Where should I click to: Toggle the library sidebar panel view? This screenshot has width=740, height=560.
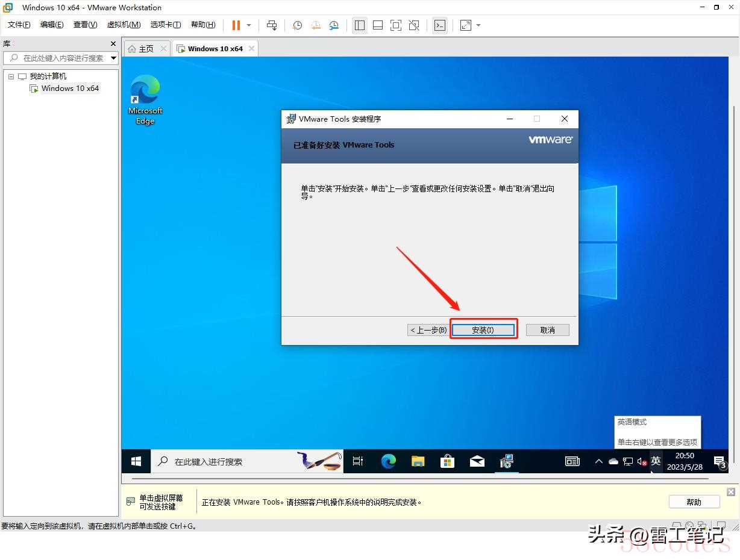(360, 25)
